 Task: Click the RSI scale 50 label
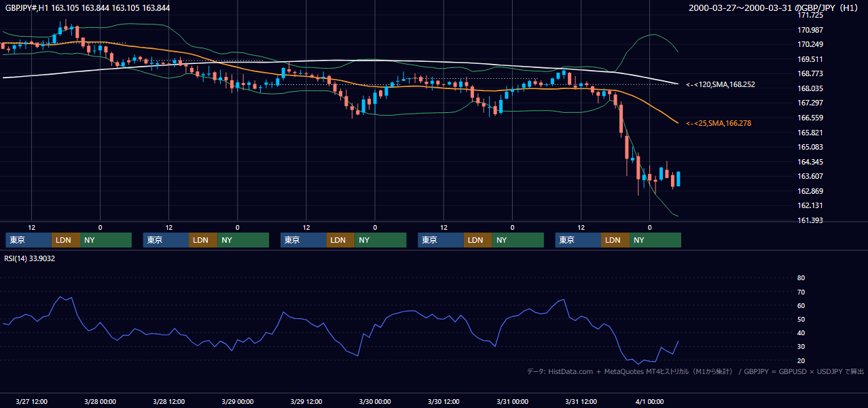(801, 319)
